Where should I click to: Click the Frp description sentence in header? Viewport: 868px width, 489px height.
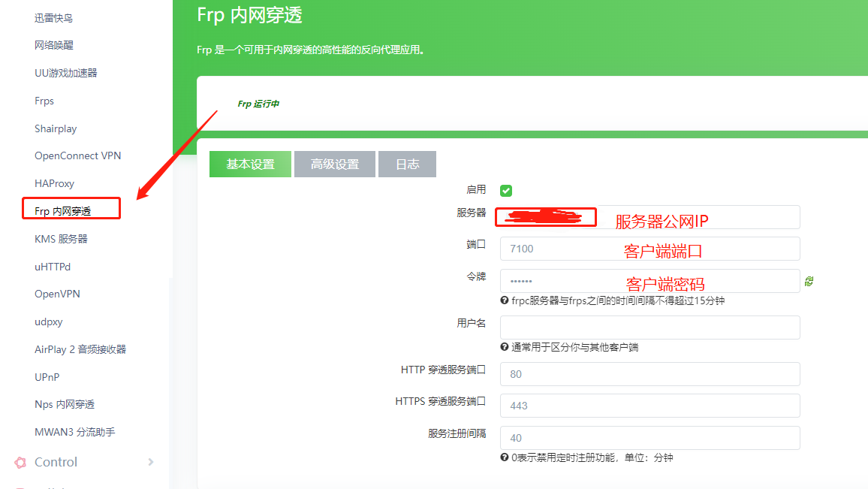(311, 50)
